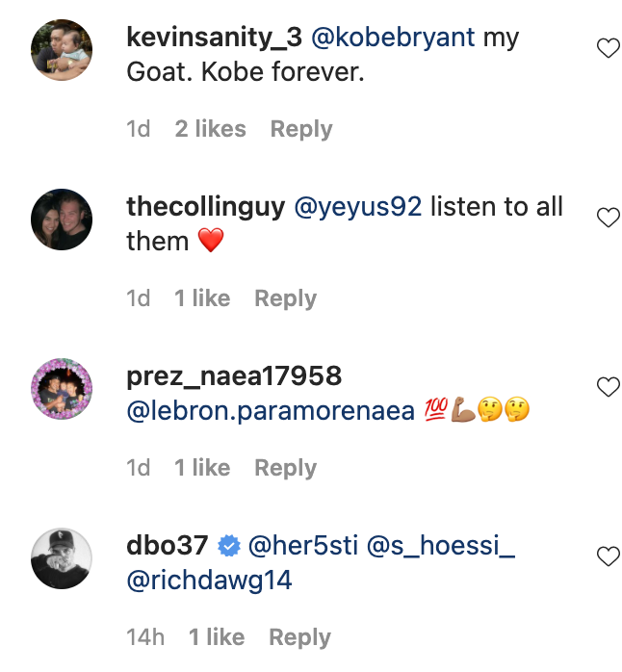
Task: Open kevinsanity_3's profile picture
Action: click(x=62, y=50)
